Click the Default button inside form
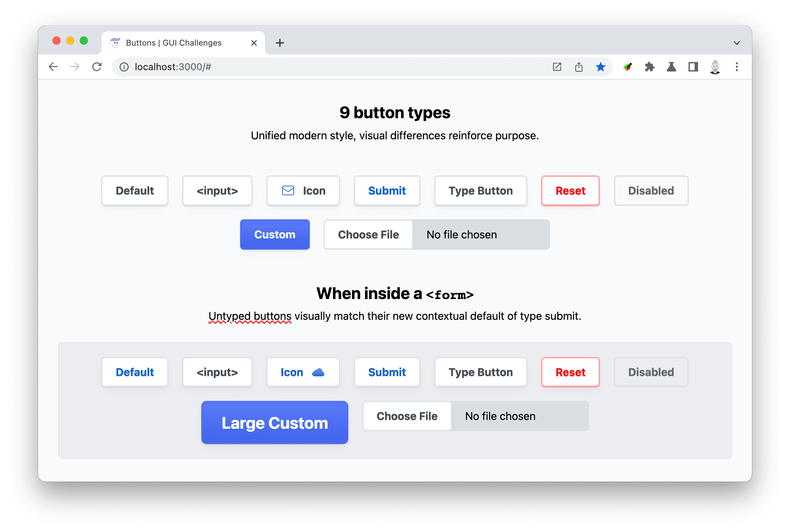The width and height of the screenshot is (790, 532). click(x=135, y=372)
